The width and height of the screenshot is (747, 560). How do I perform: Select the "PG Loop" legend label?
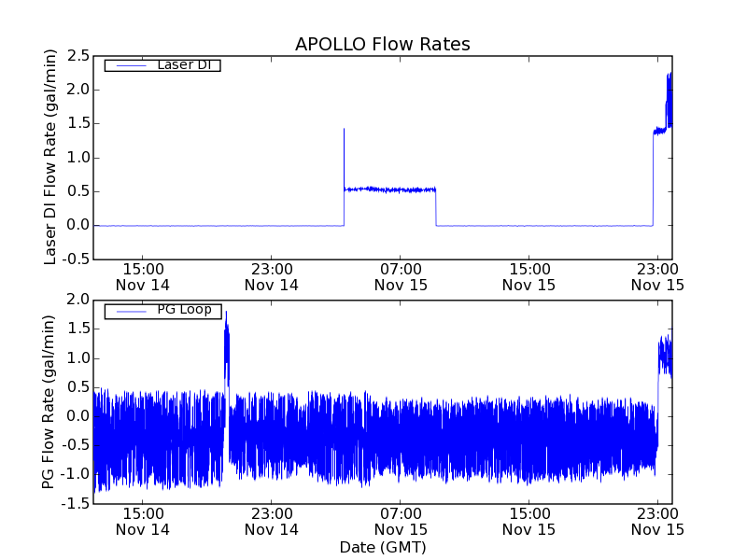[x=184, y=310]
